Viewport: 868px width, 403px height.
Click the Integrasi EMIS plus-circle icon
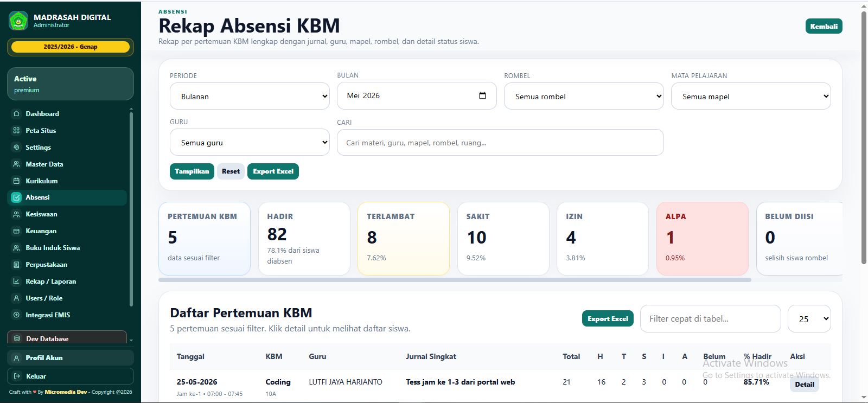(16, 315)
